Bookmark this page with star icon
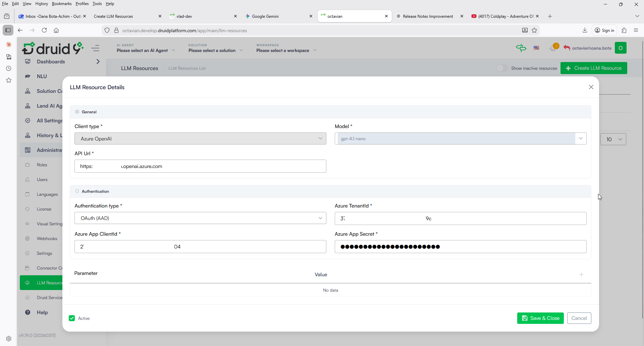 (x=534, y=30)
